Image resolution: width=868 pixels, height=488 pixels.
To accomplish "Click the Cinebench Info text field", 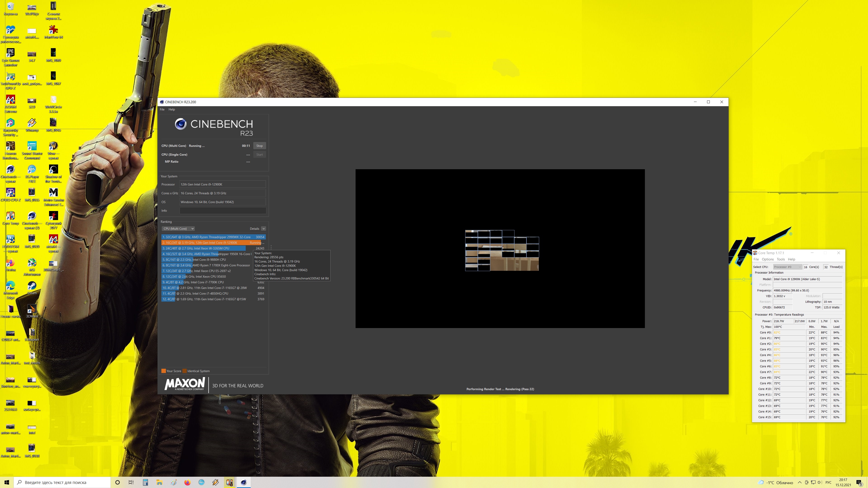I will (222, 211).
